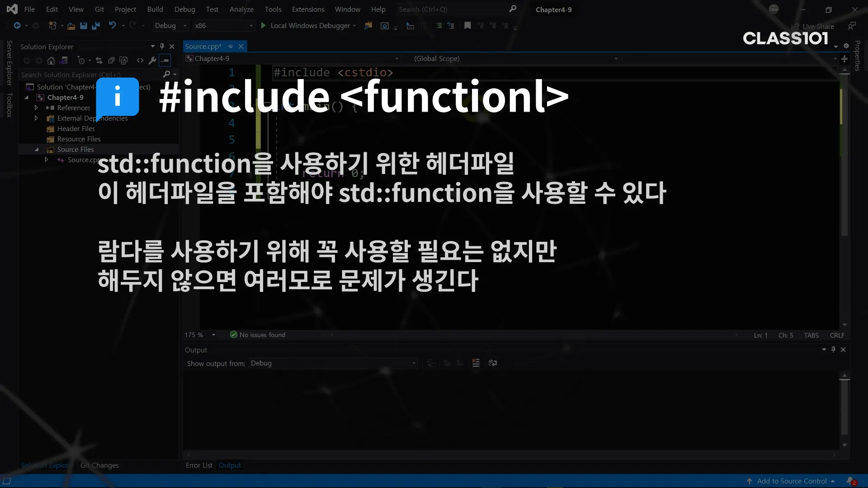The width and height of the screenshot is (868, 488).
Task: Open the x86 platform dropdown
Action: coord(223,26)
